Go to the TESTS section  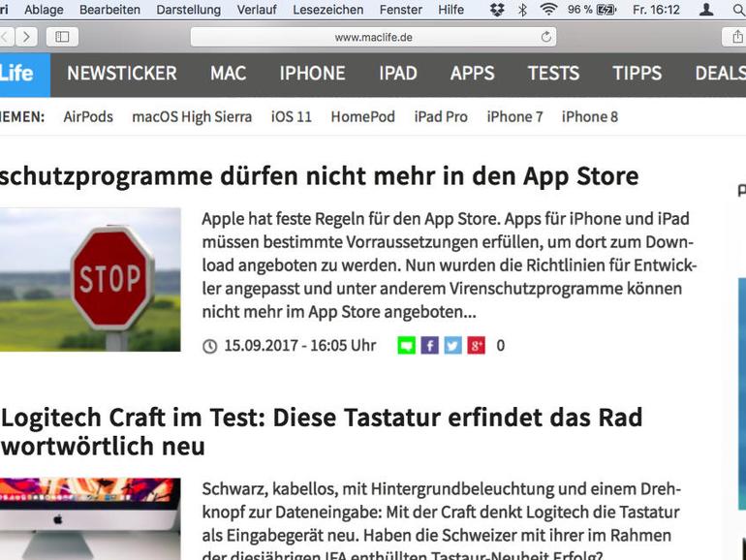pos(554,74)
